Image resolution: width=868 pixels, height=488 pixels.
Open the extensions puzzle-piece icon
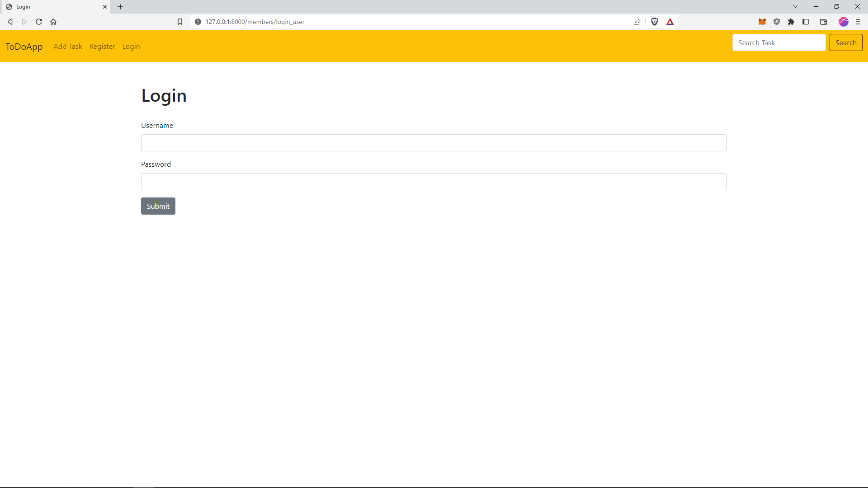[x=791, y=21]
